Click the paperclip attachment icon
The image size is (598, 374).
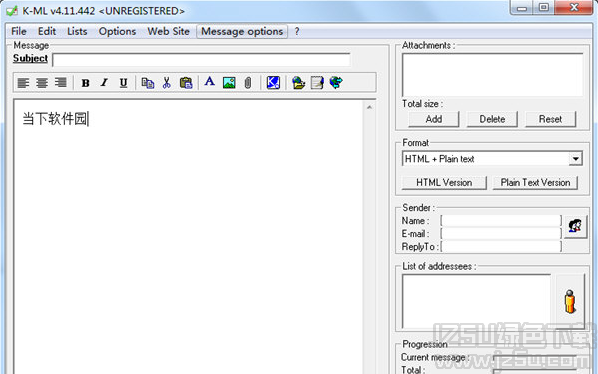tap(248, 82)
